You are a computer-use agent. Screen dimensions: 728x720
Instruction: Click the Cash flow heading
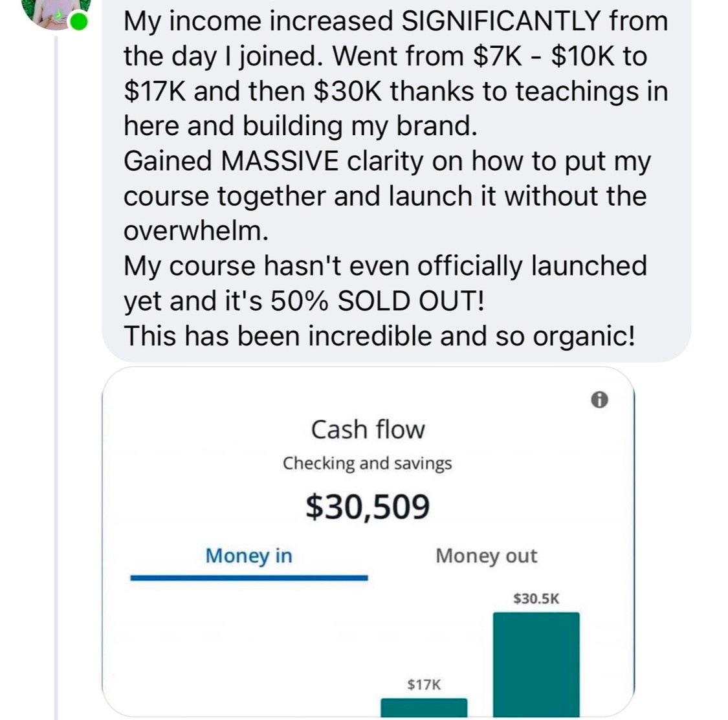click(x=368, y=430)
